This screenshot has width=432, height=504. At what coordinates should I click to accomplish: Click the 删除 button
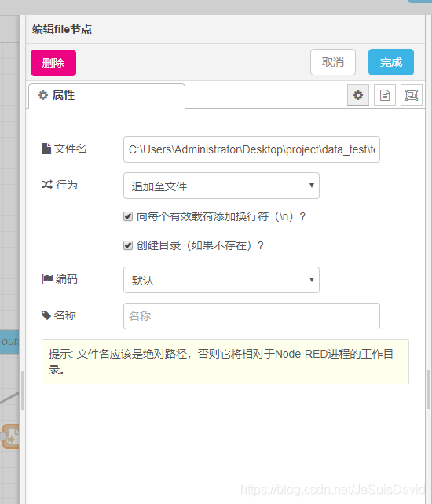53,63
